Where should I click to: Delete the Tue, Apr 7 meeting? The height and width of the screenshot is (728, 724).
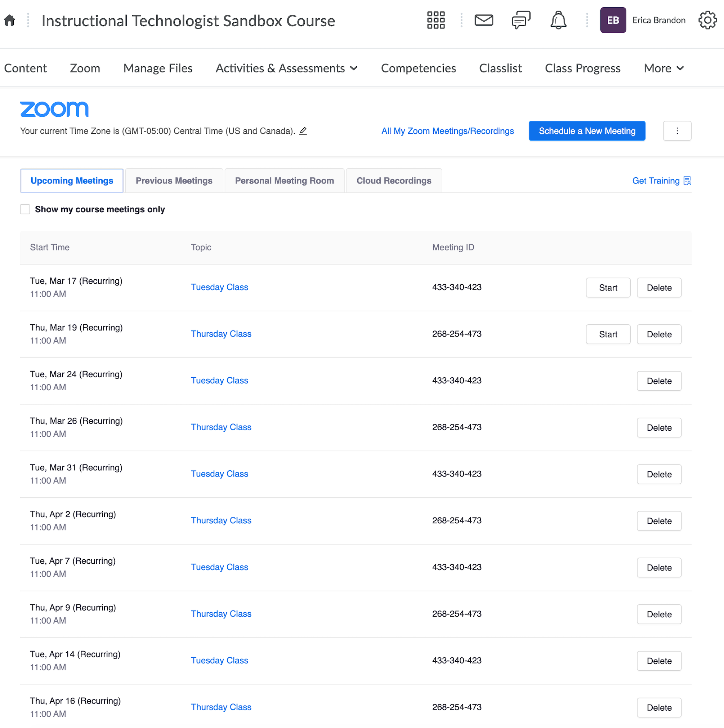(x=659, y=568)
